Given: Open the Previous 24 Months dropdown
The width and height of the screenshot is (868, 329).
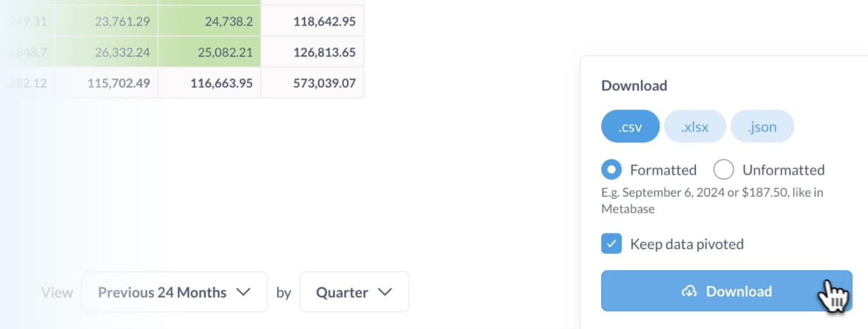Looking at the screenshot, I should tap(174, 292).
